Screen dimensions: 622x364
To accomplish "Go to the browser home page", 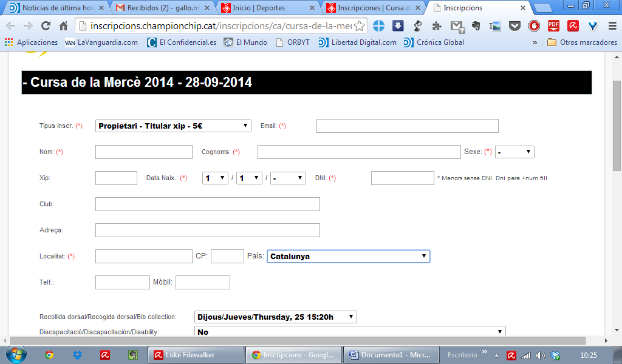I will [x=64, y=26].
